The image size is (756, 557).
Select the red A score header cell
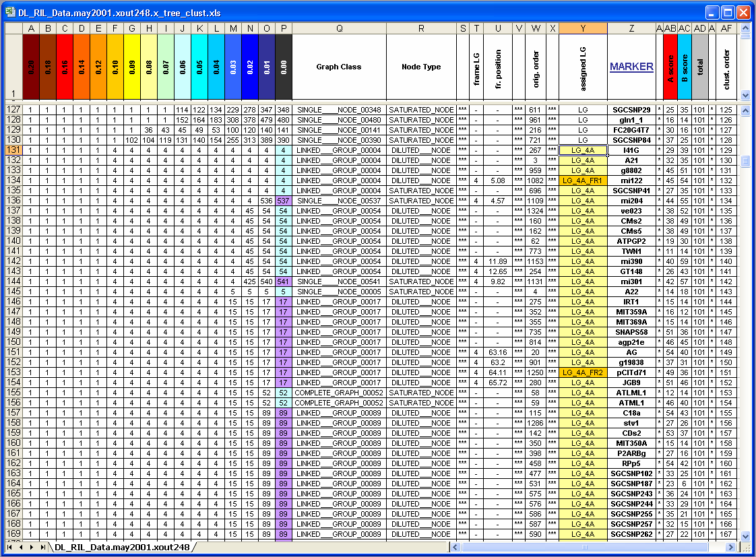[x=670, y=67]
